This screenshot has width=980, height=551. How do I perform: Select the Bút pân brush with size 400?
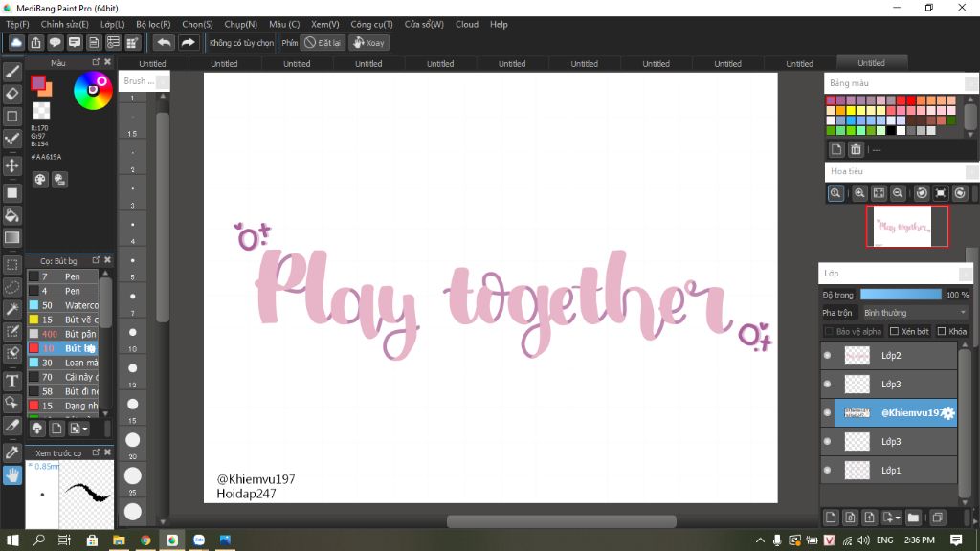[62, 334]
